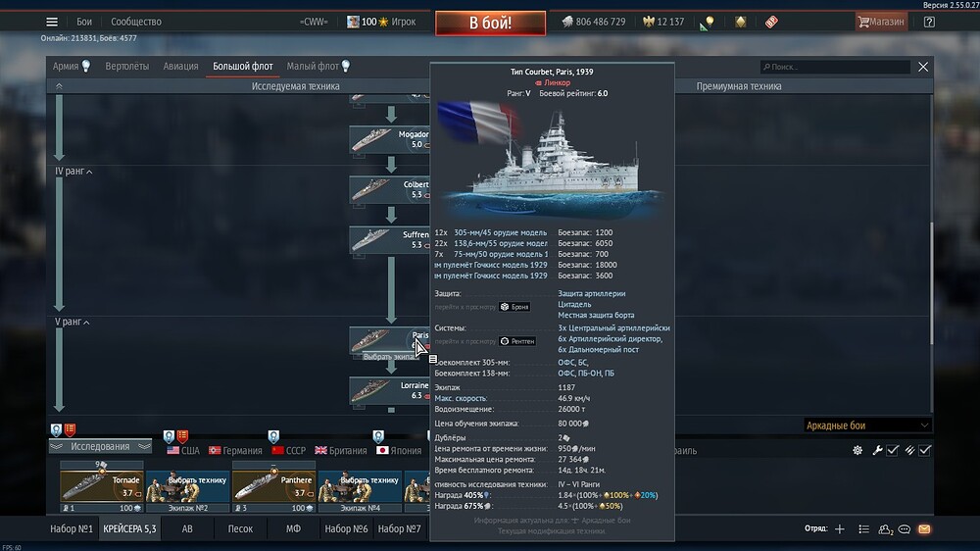
Task: Toggle the auto-repair wrench checkbox
Action: (x=893, y=450)
